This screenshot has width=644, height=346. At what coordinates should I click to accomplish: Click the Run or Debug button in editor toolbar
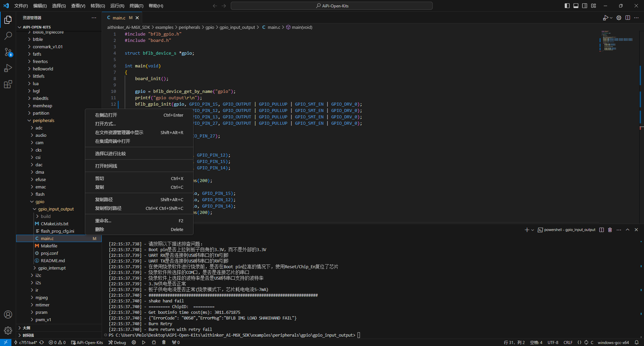tap(605, 18)
